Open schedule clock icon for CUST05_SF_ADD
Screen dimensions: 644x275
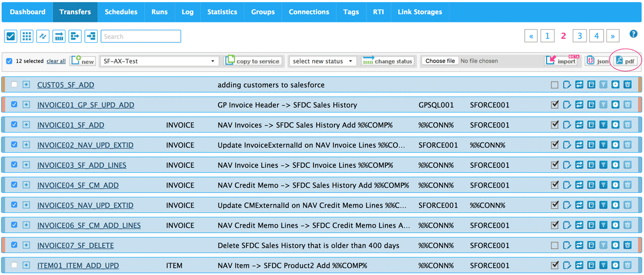(615, 85)
